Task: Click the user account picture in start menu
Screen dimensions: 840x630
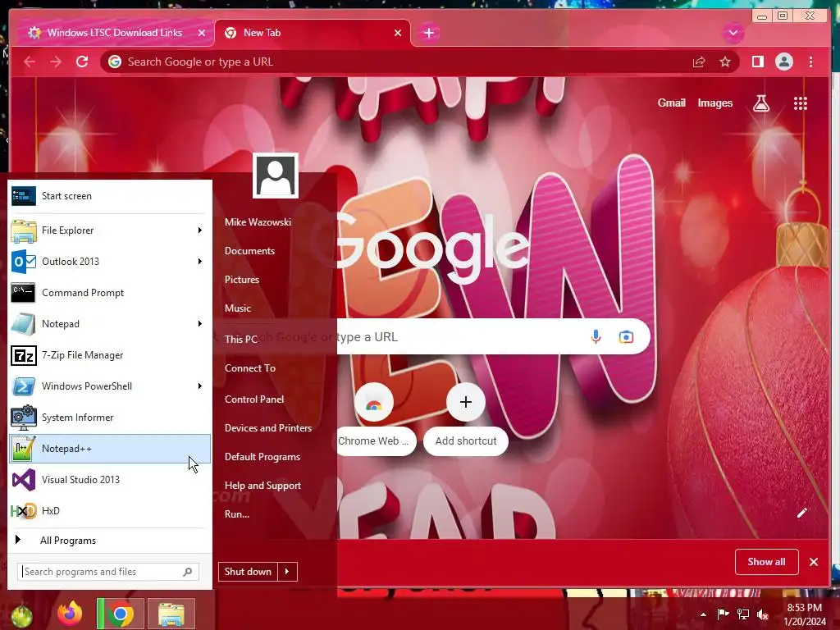Action: (x=276, y=176)
